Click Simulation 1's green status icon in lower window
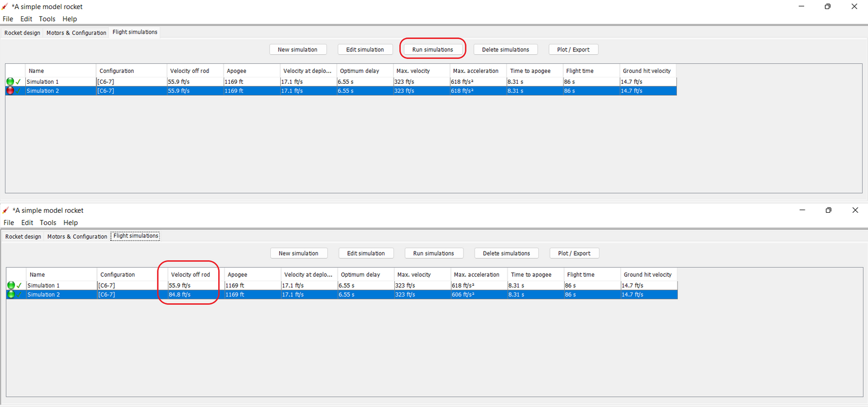Image resolution: width=868 pixels, height=407 pixels. pos(11,285)
